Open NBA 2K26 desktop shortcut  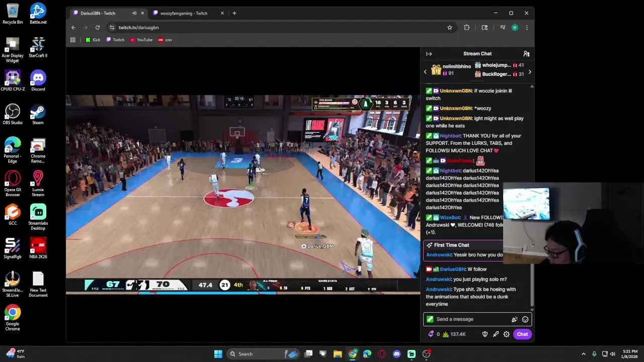(x=38, y=248)
